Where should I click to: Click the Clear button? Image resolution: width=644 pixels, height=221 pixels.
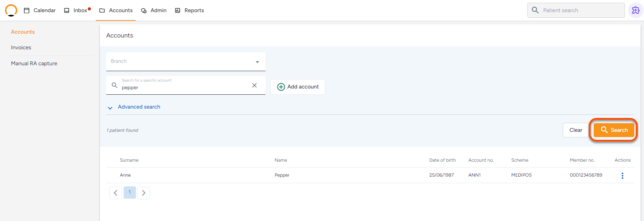click(x=576, y=130)
